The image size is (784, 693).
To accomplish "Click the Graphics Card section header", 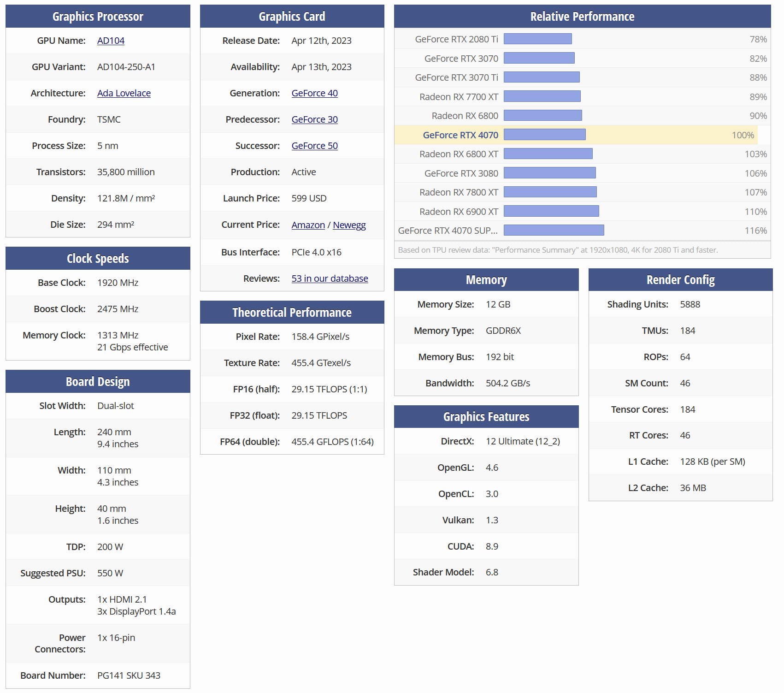I will click(x=292, y=16).
